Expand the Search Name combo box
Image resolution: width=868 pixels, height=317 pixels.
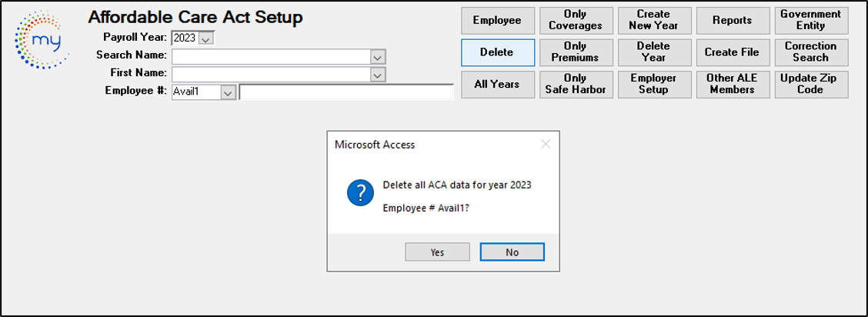[x=378, y=56]
